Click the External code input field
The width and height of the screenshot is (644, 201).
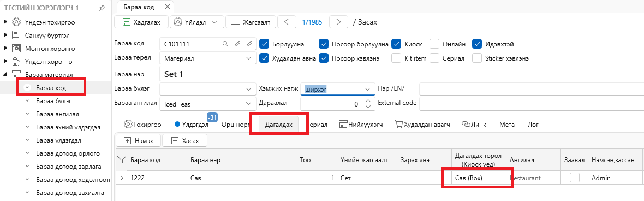point(532,104)
